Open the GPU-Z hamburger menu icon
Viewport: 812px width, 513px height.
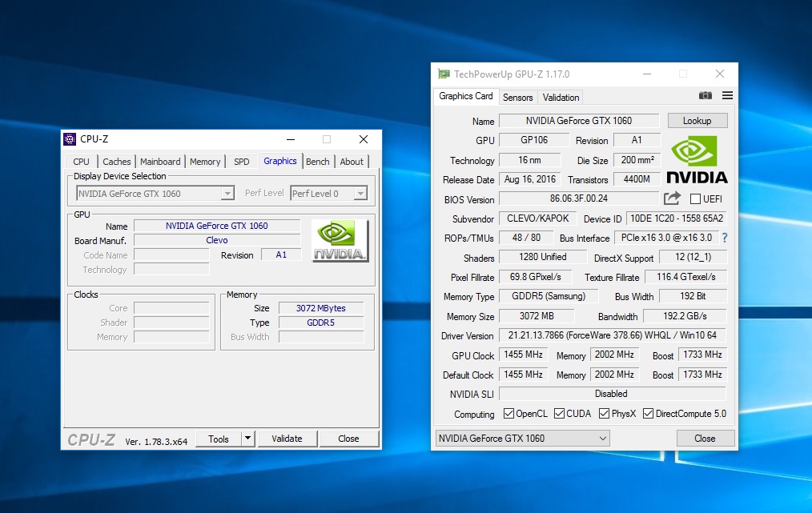728,96
